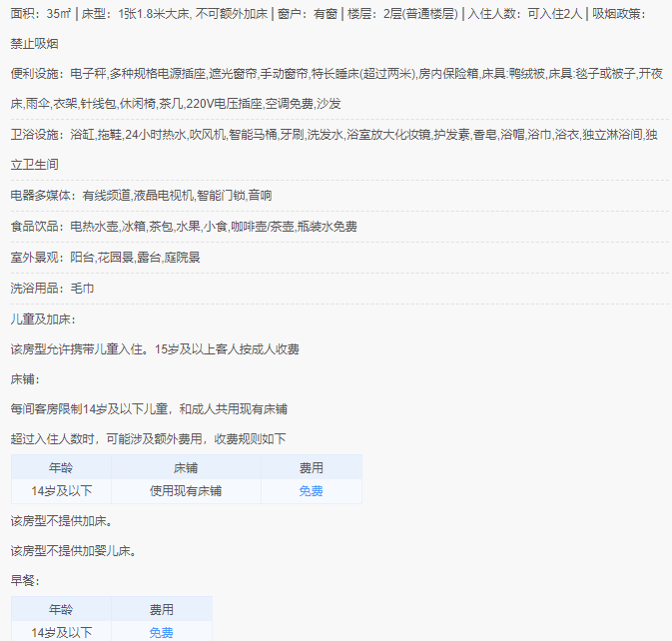Viewport: 672px width, 641px height.
Task: Click 14岁及以下 cell in the bed table
Action: point(61,491)
